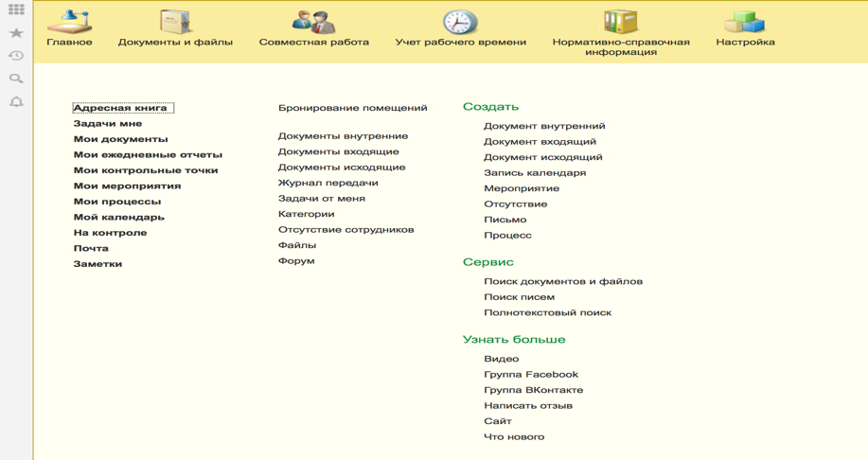Open Поиск писем

pyautogui.click(x=520, y=296)
